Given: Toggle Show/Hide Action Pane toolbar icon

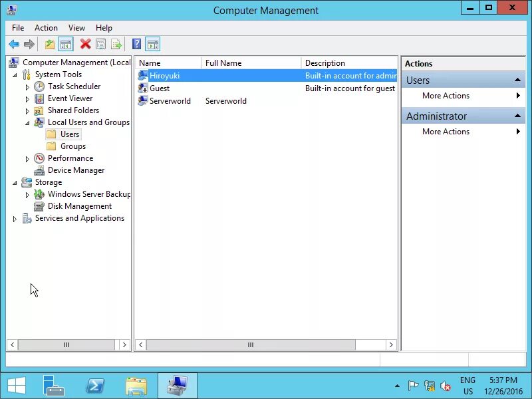Looking at the screenshot, I should (153, 44).
